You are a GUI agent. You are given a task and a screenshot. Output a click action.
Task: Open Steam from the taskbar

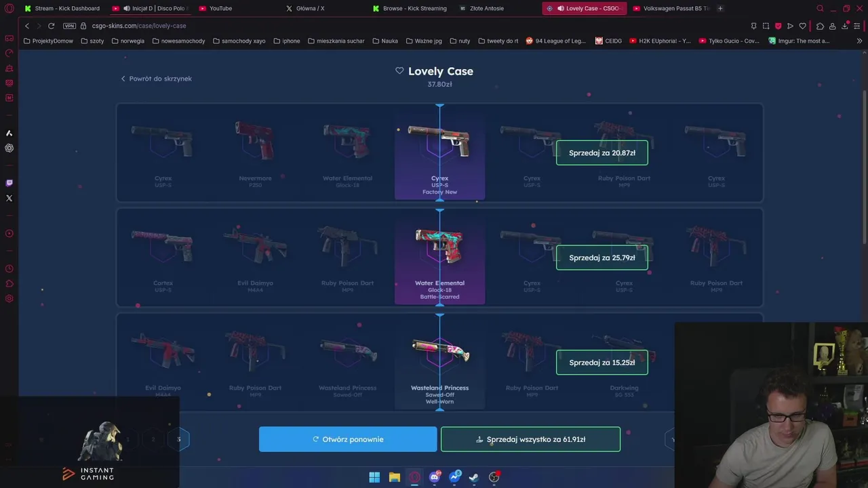(x=474, y=477)
